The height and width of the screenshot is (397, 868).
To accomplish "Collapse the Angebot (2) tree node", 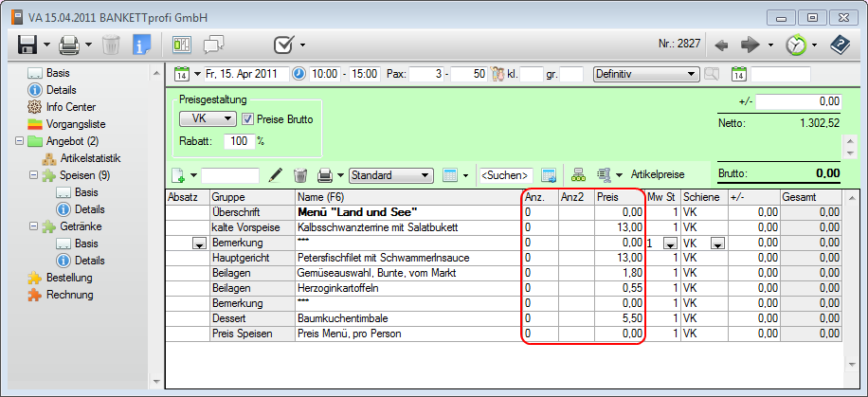I will click(20, 141).
